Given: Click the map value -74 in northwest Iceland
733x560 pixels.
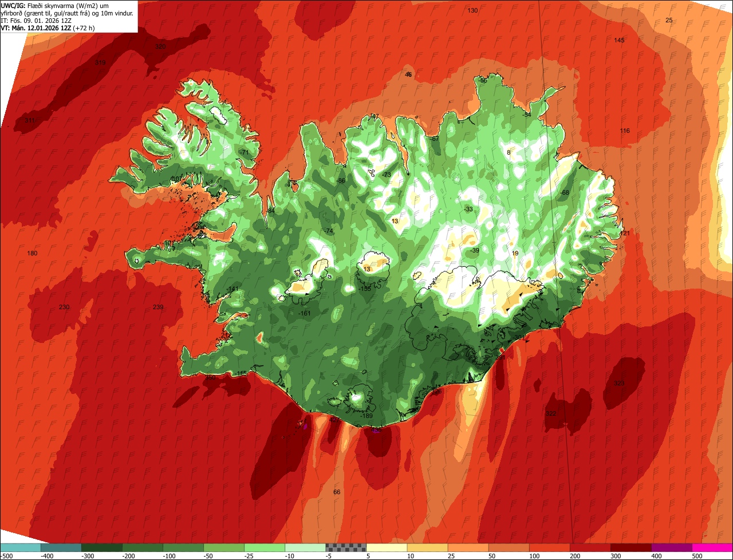Looking at the screenshot, I should pyautogui.click(x=329, y=231).
